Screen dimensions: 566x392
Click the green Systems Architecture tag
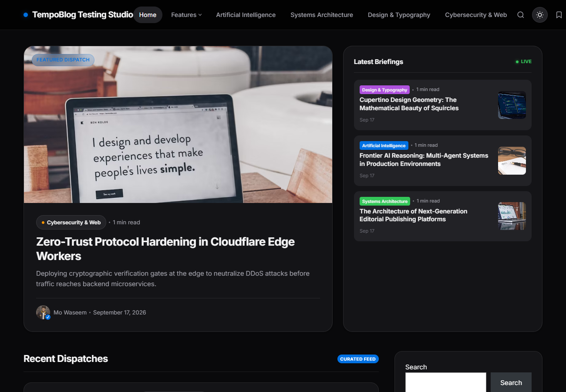pos(385,201)
